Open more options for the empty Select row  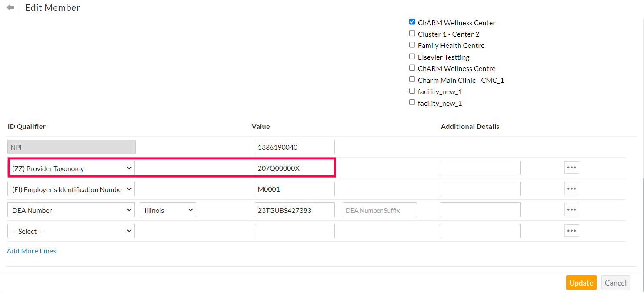click(x=571, y=230)
